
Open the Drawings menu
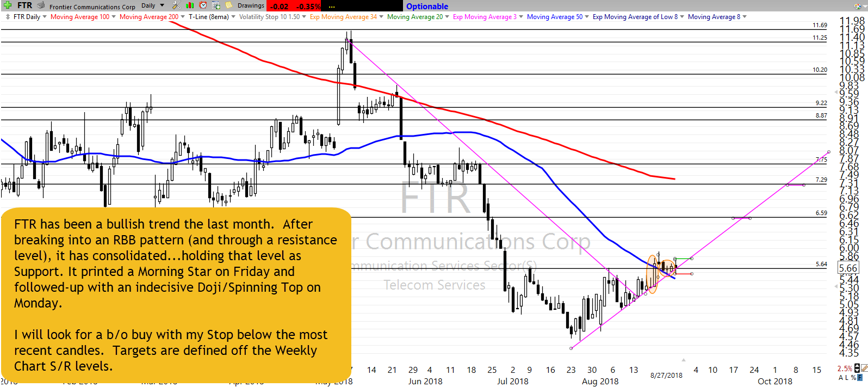point(251,5)
